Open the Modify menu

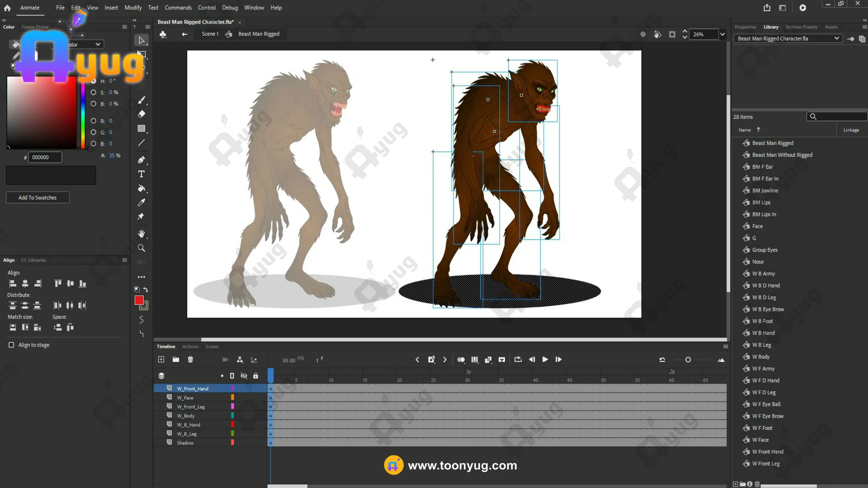point(133,8)
